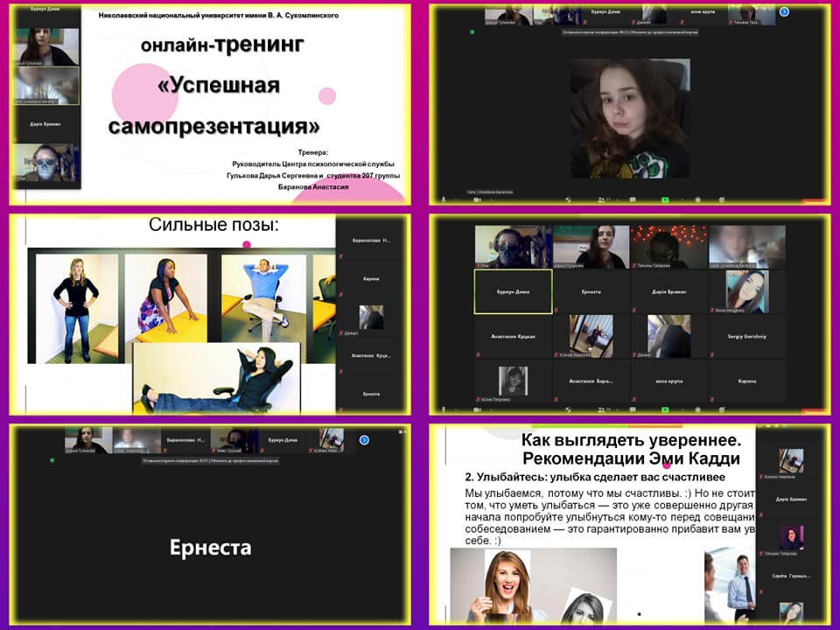Click the blue next arrow above the girl's portrait
The height and width of the screenshot is (630, 840).
tap(784, 11)
